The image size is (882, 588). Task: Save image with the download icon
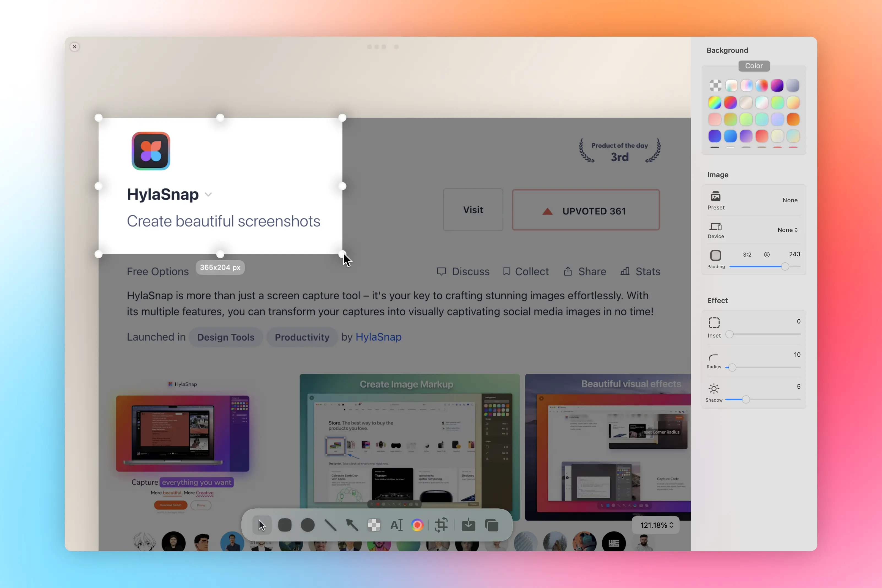click(468, 525)
